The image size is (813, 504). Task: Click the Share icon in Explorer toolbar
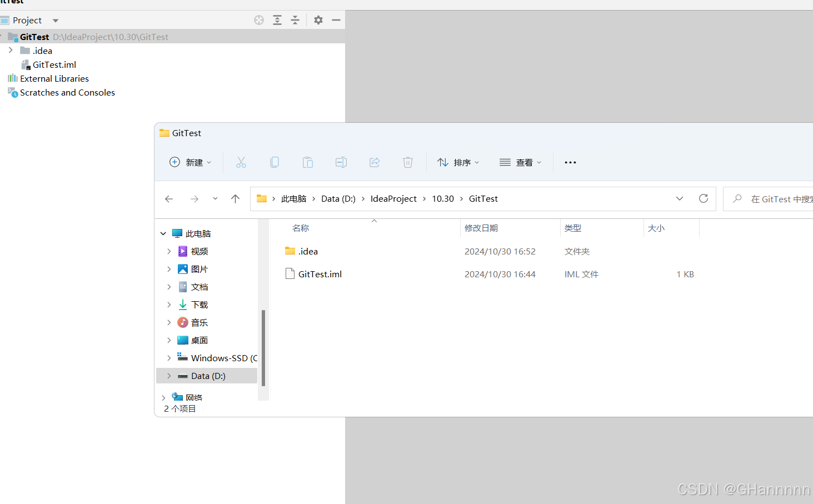click(375, 162)
